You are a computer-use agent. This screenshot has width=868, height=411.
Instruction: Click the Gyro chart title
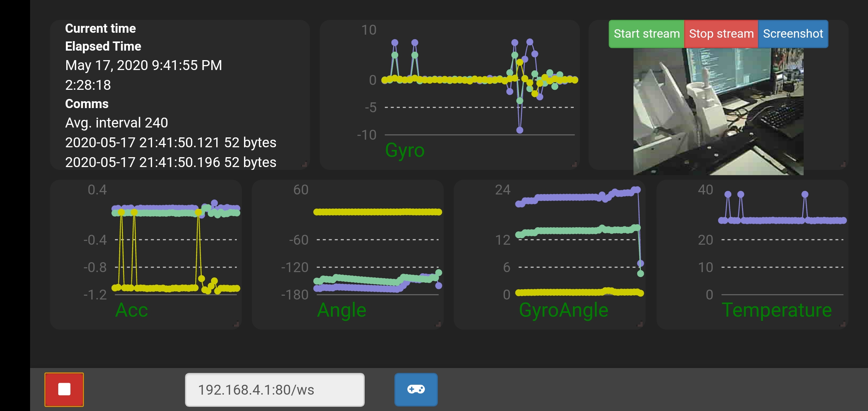click(405, 150)
